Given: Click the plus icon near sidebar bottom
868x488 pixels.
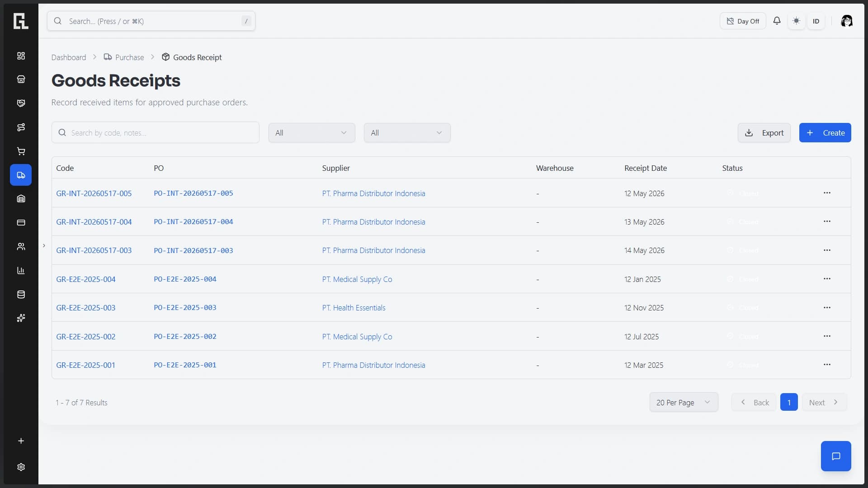Looking at the screenshot, I should tap(21, 441).
